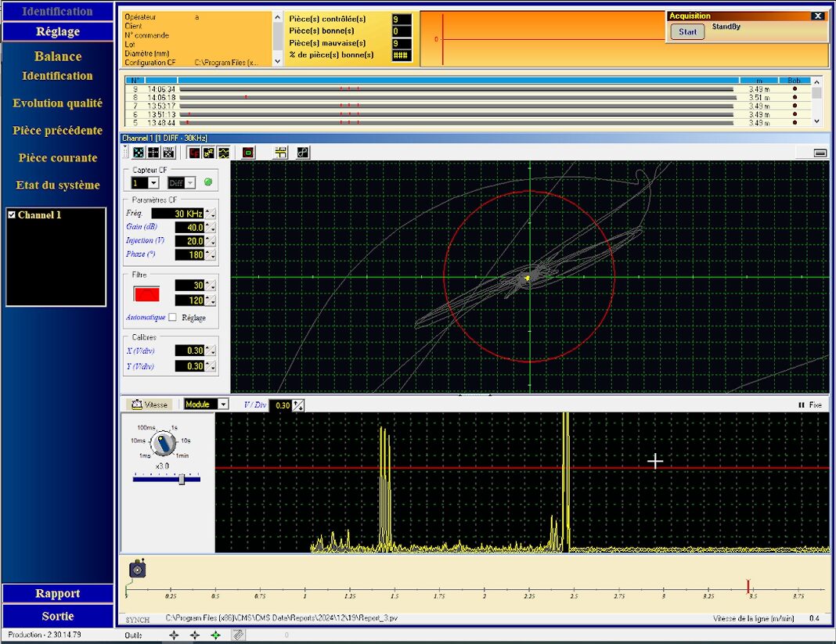836x644 pixels.
Task: Toggle the green Capteur CF status indicator
Action: pyautogui.click(x=207, y=182)
